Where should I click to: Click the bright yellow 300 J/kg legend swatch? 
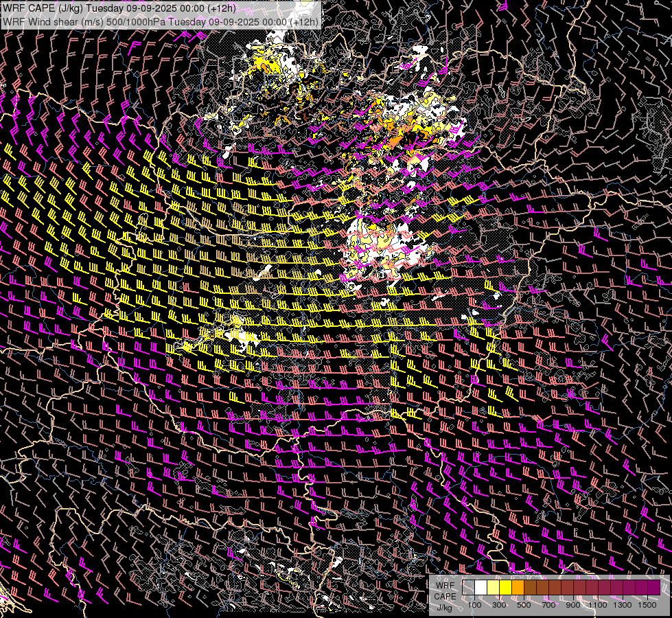tap(506, 587)
